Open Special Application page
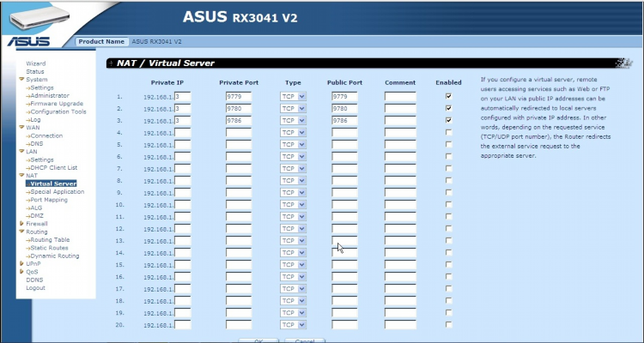The width and height of the screenshot is (644, 343). point(57,191)
